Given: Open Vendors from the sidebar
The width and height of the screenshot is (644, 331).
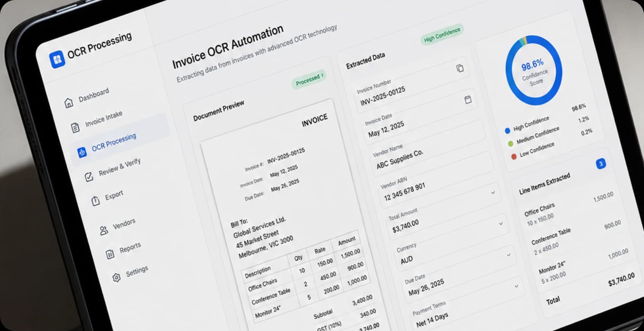Looking at the screenshot, I should [x=124, y=224].
